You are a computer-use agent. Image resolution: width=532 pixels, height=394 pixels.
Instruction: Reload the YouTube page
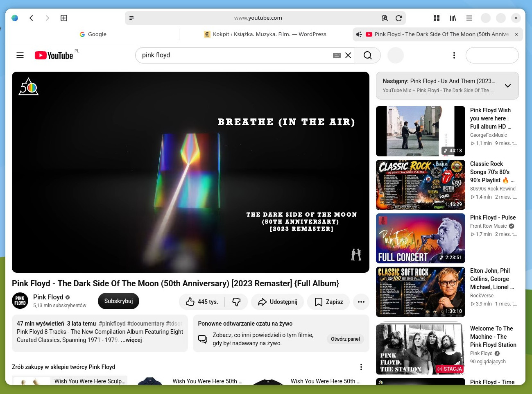pos(398,18)
